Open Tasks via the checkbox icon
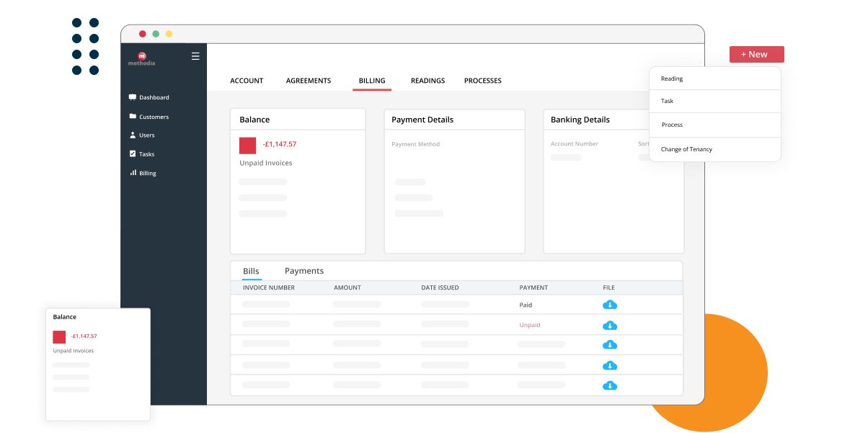Image resolution: width=868 pixels, height=433 pixels. click(133, 153)
